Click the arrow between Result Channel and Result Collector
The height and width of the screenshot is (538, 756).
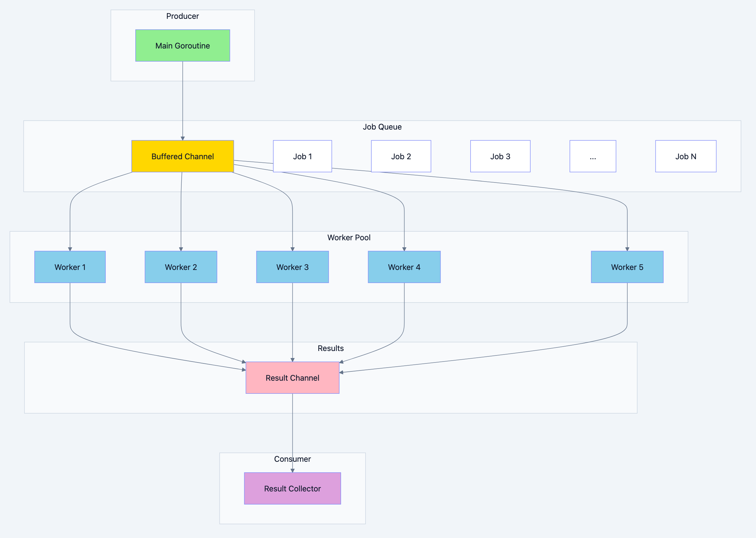click(292, 431)
